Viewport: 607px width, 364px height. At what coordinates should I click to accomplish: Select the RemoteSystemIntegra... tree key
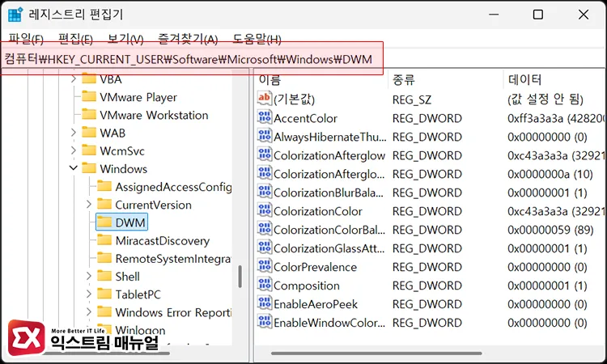(x=173, y=258)
